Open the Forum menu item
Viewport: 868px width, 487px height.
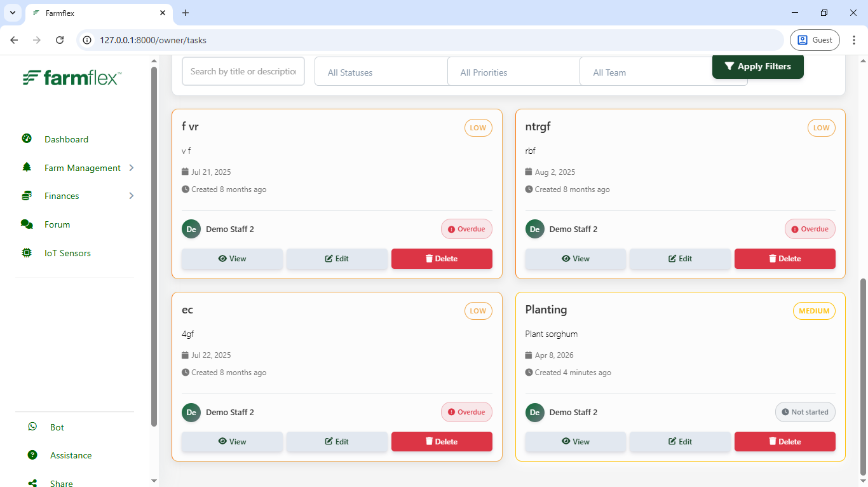coord(57,224)
